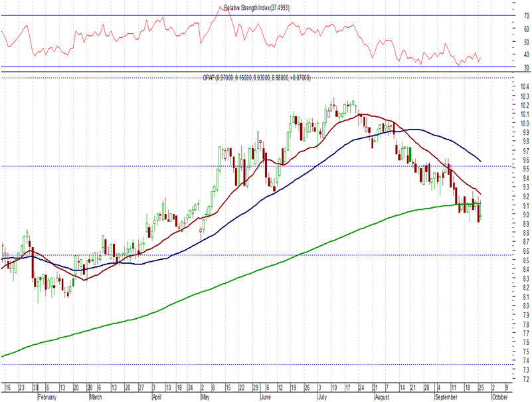Click the September month label
The width and height of the screenshot is (532, 402).
pos(446,397)
